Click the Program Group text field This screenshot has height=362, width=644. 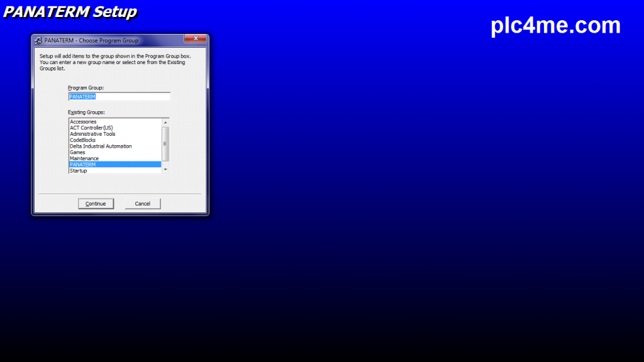click(x=119, y=97)
